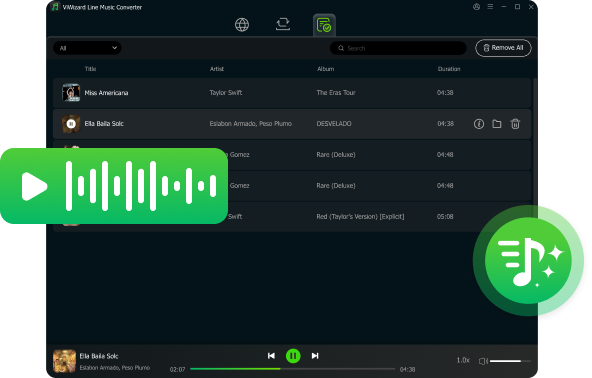The height and width of the screenshot is (378, 592).
Task: Click the 05:08 duration cell
Action: (x=445, y=216)
